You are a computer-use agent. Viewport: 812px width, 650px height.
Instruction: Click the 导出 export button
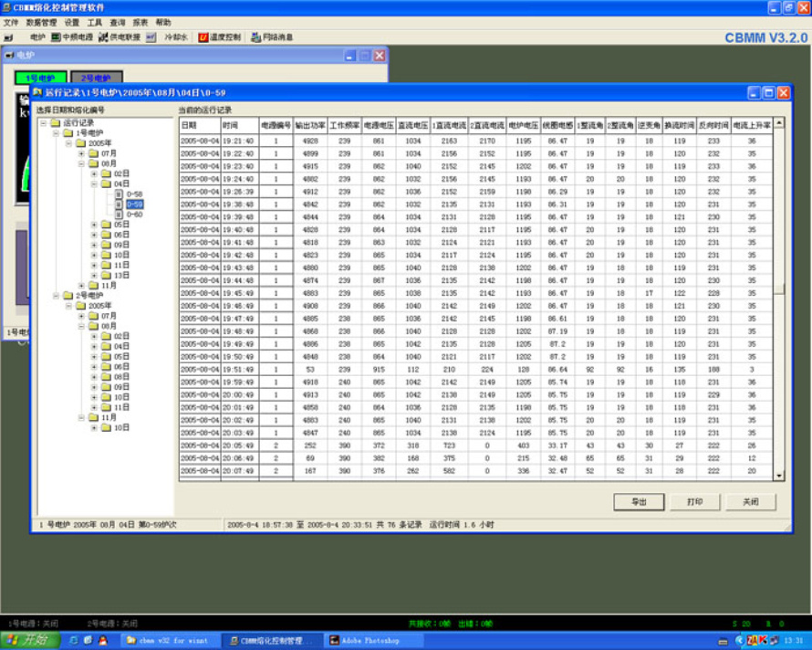tap(639, 502)
